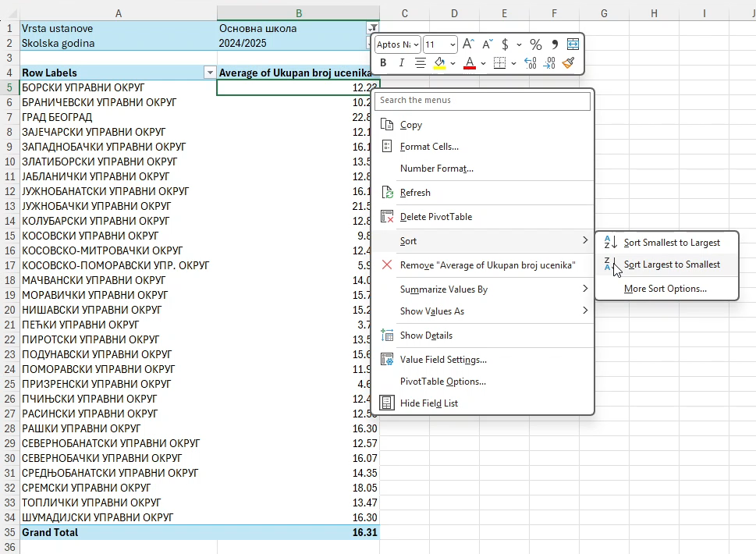
Task: Click the red X remove icon
Action: 387,265
